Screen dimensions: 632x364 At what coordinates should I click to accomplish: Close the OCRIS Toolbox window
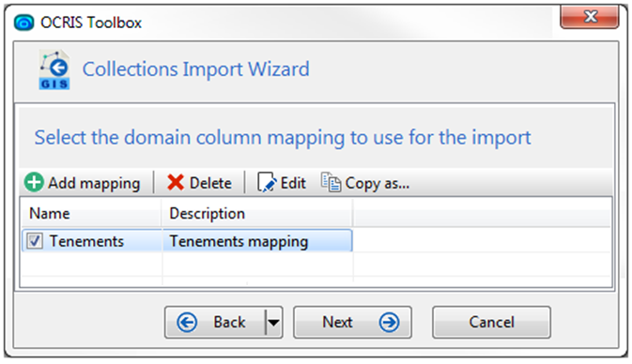[590, 17]
